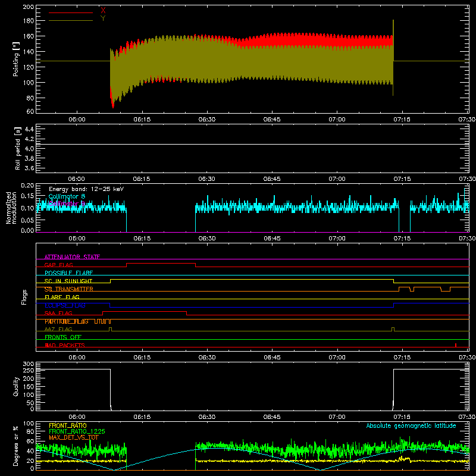
Task: Click the red X legend label
Action: tap(103, 11)
